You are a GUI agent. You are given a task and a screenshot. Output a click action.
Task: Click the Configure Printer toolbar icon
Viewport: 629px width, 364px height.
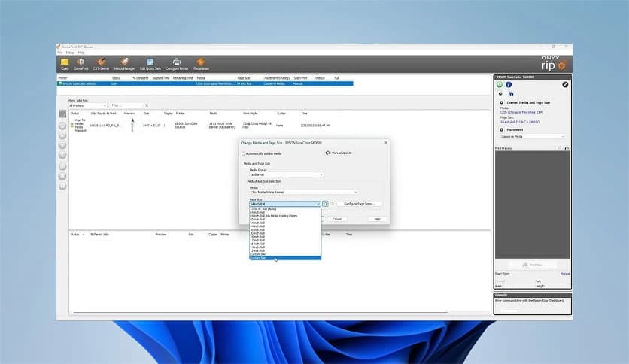[177, 64]
